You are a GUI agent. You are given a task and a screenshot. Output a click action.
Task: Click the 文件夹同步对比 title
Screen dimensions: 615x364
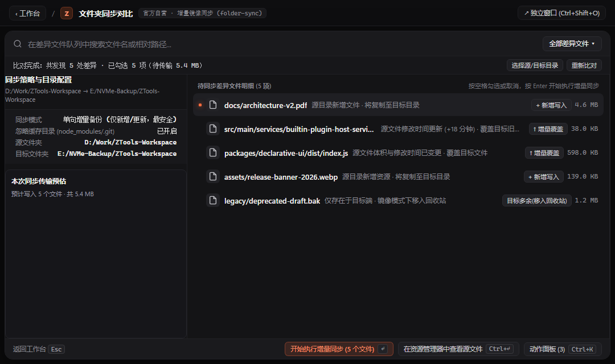105,14
